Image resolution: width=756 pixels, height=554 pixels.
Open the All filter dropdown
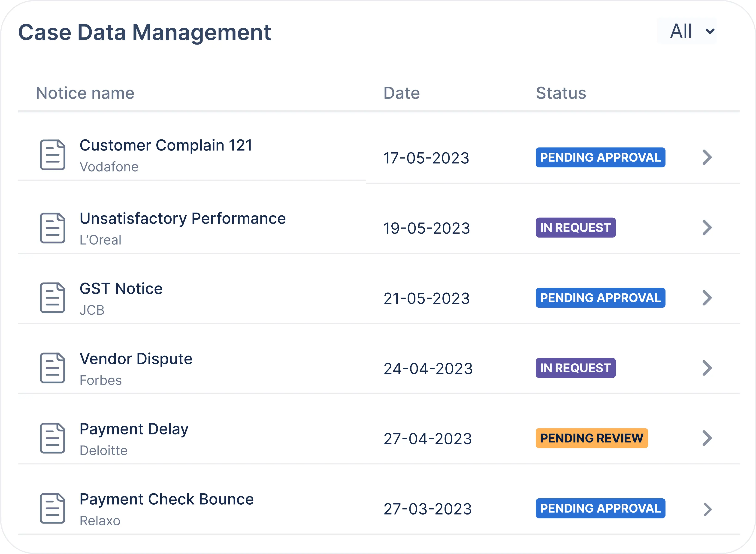point(686,31)
